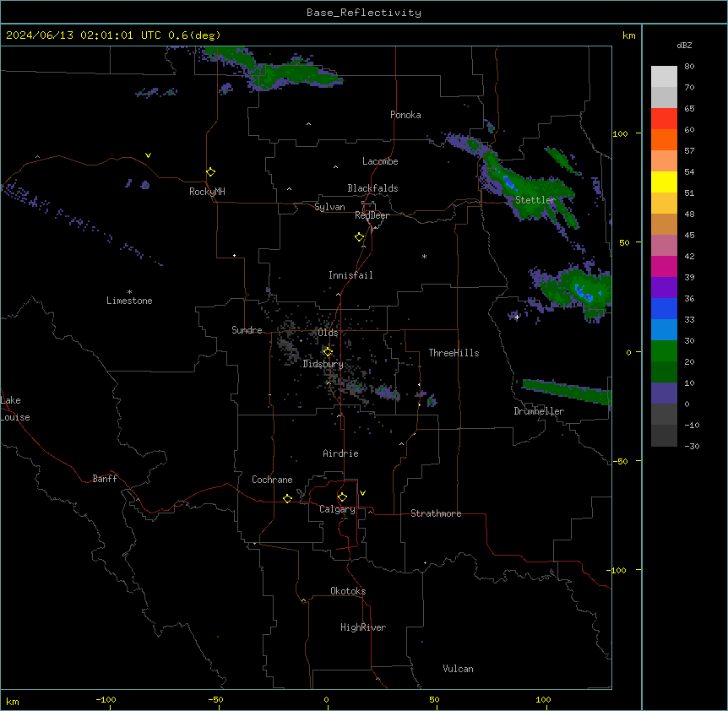The height and width of the screenshot is (711, 728).
Task: Click the Lake Louise label
Action: pyautogui.click(x=15, y=409)
